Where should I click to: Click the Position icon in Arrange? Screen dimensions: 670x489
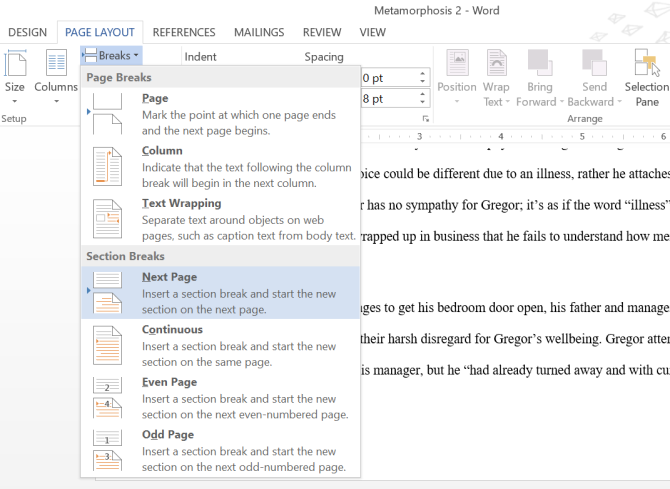pyautogui.click(x=457, y=62)
